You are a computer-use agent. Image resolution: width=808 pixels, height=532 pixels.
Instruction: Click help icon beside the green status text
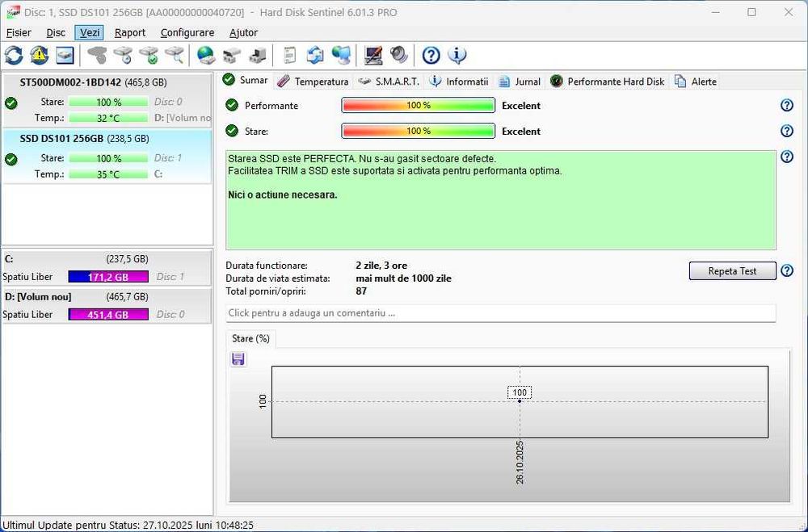[786, 157]
